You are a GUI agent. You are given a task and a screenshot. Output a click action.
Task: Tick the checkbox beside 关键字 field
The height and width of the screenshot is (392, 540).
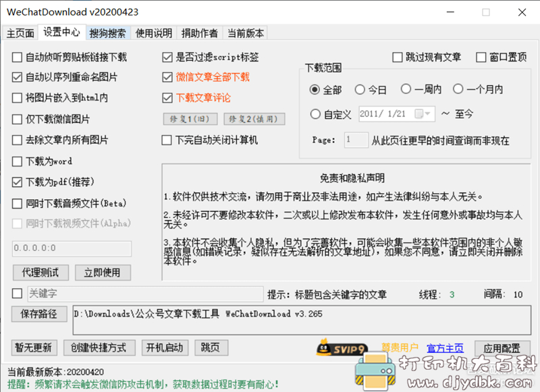point(17,293)
